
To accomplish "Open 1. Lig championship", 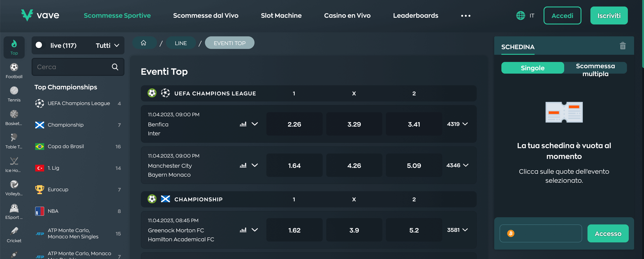I will [78, 168].
